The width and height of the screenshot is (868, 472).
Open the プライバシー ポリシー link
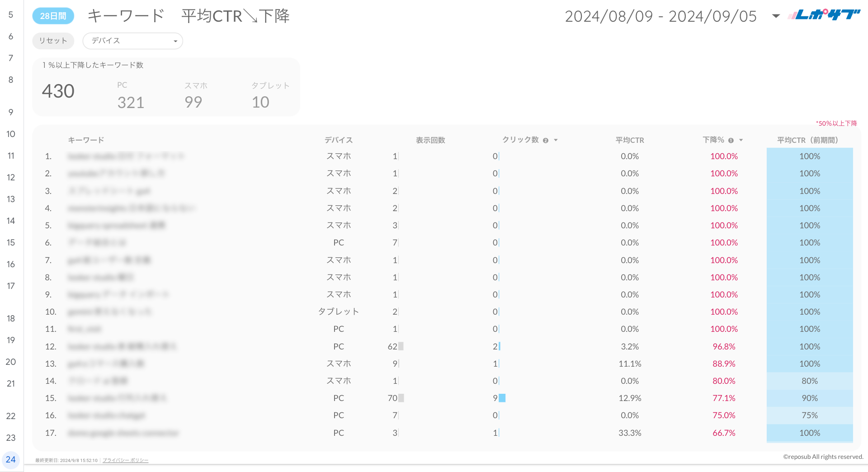pos(125,460)
